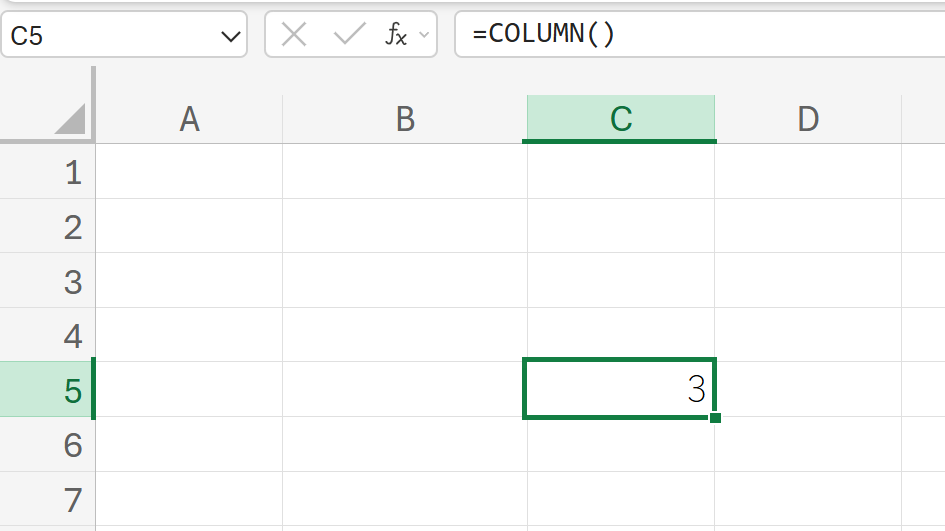Image resolution: width=945 pixels, height=531 pixels.
Task: Click cell C5 containing value 3
Action: 620,389
